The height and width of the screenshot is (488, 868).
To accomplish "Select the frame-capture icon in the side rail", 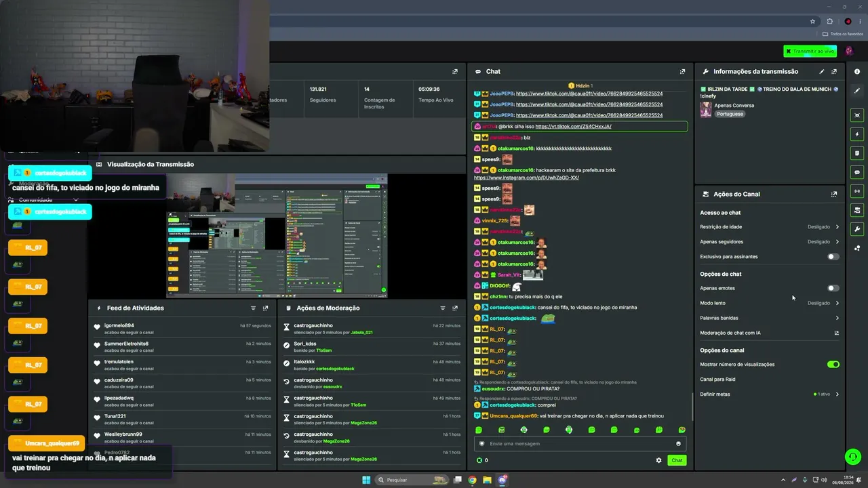I will pyautogui.click(x=857, y=115).
